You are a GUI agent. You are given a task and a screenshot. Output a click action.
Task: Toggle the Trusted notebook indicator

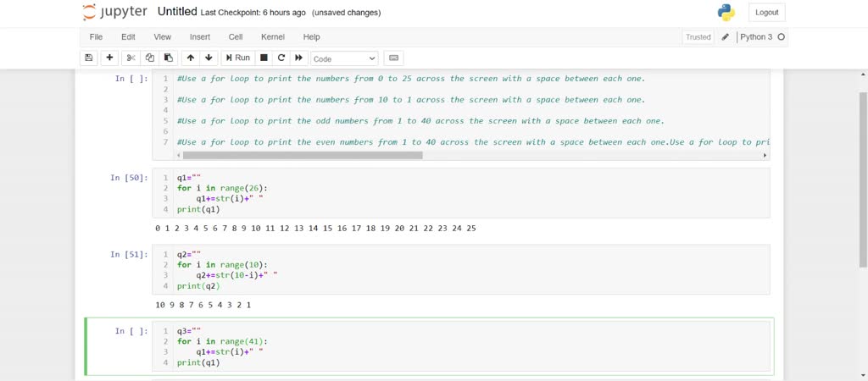(x=698, y=37)
